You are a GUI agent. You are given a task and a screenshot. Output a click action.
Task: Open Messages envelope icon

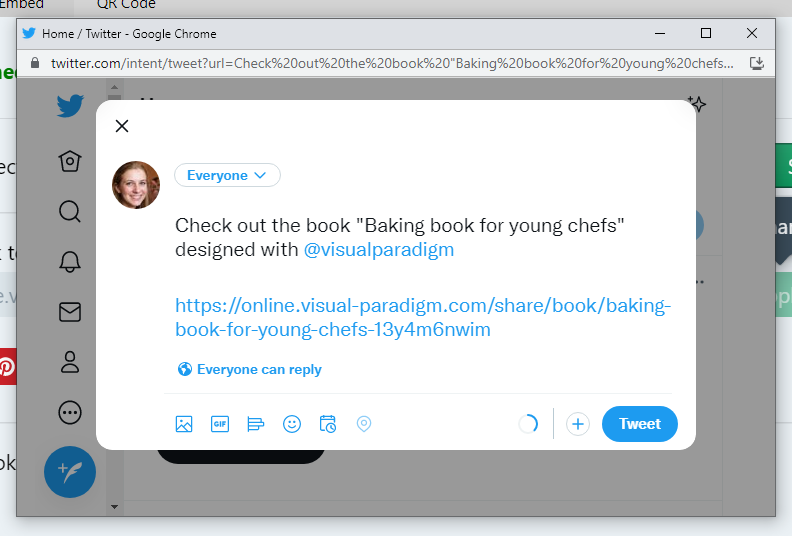point(70,312)
